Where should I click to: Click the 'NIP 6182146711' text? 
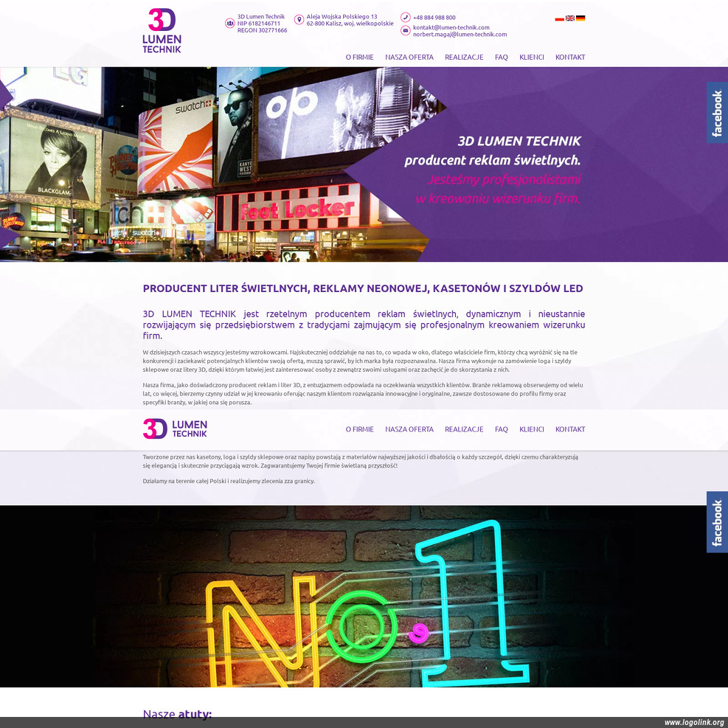259,24
